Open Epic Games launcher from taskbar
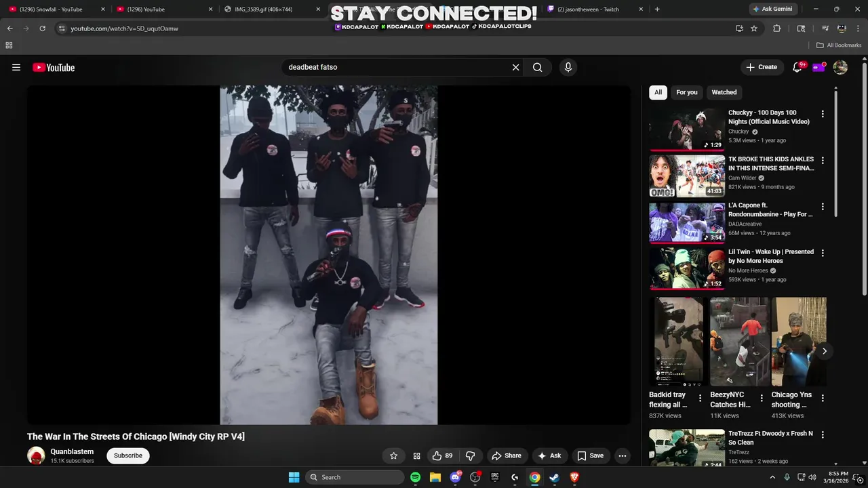The width and height of the screenshot is (868, 488). coord(495,477)
